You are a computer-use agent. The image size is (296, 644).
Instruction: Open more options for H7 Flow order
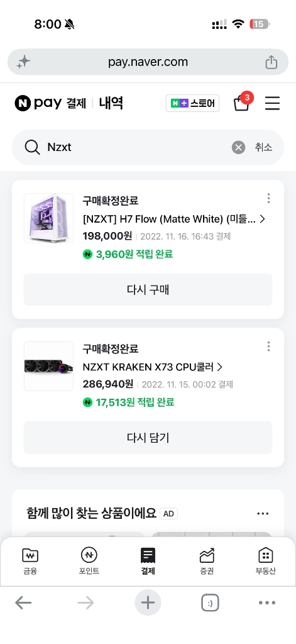pyautogui.click(x=268, y=198)
